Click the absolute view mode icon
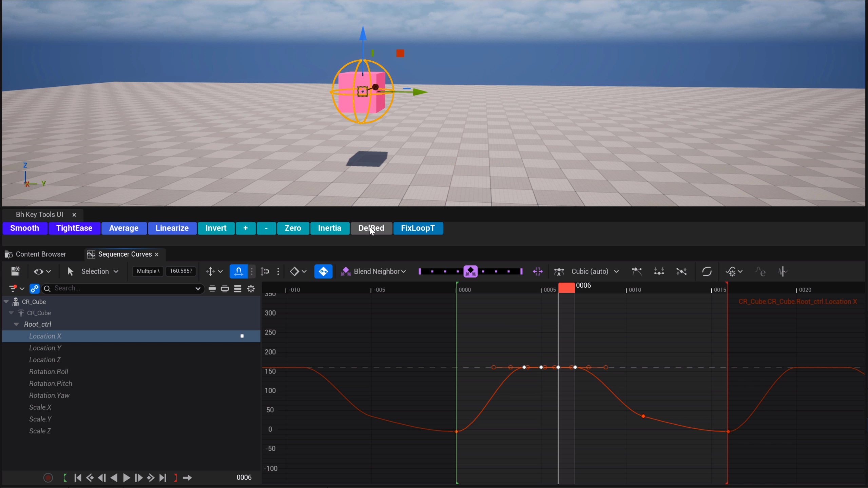Viewport: 868px width, 488px height. (212, 289)
